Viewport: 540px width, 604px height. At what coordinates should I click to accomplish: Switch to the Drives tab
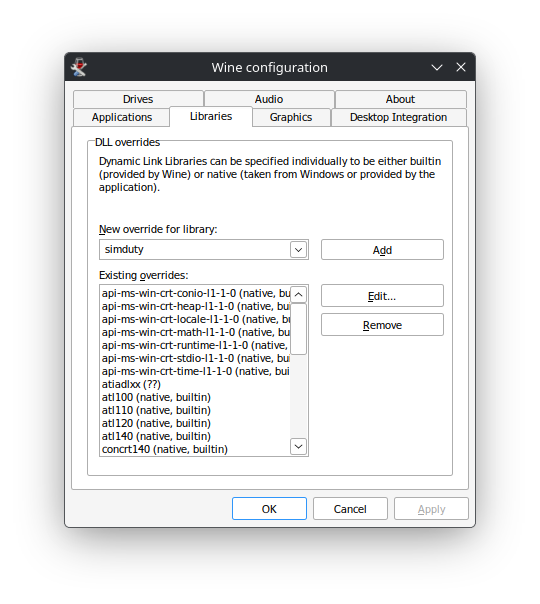pos(138,99)
